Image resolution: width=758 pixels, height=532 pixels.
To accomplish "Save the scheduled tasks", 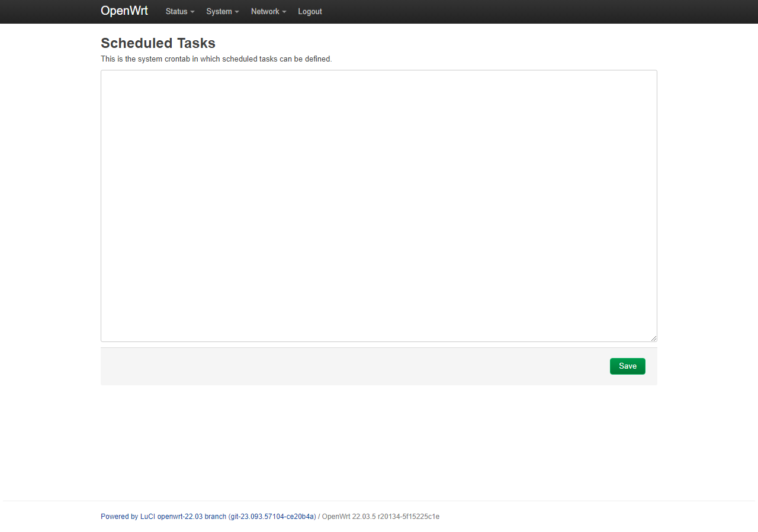I will [628, 366].
